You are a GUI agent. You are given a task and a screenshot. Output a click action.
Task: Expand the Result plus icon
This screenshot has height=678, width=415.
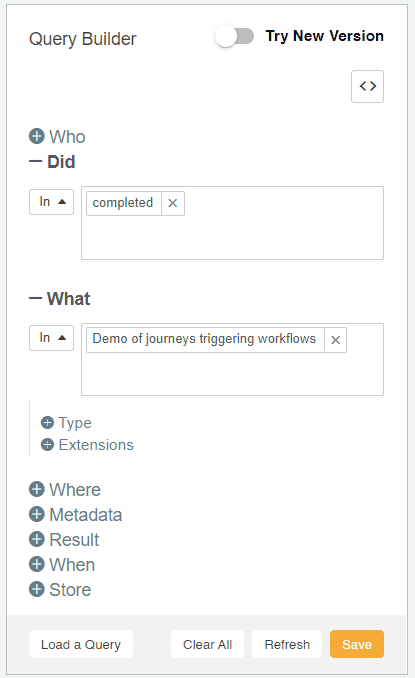(37, 539)
